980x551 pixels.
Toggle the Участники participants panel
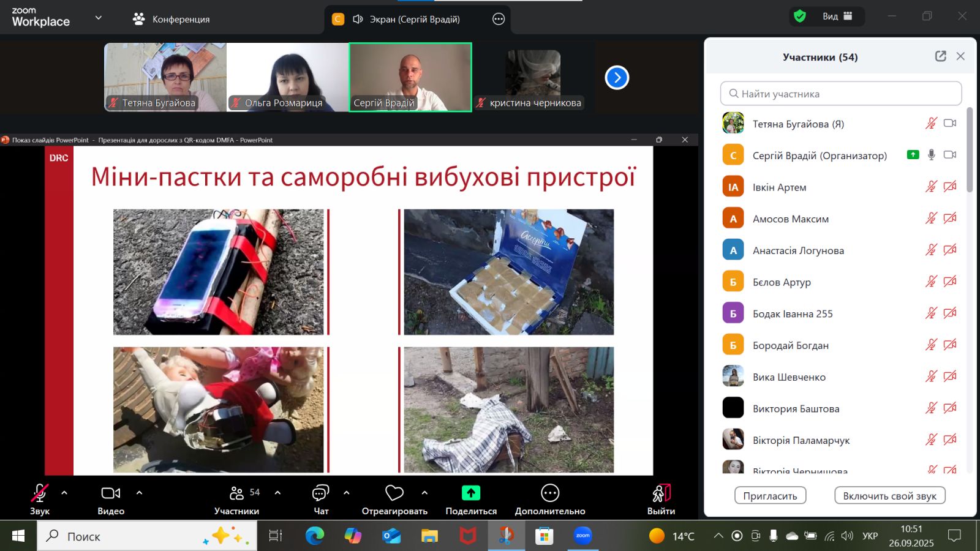tap(236, 493)
